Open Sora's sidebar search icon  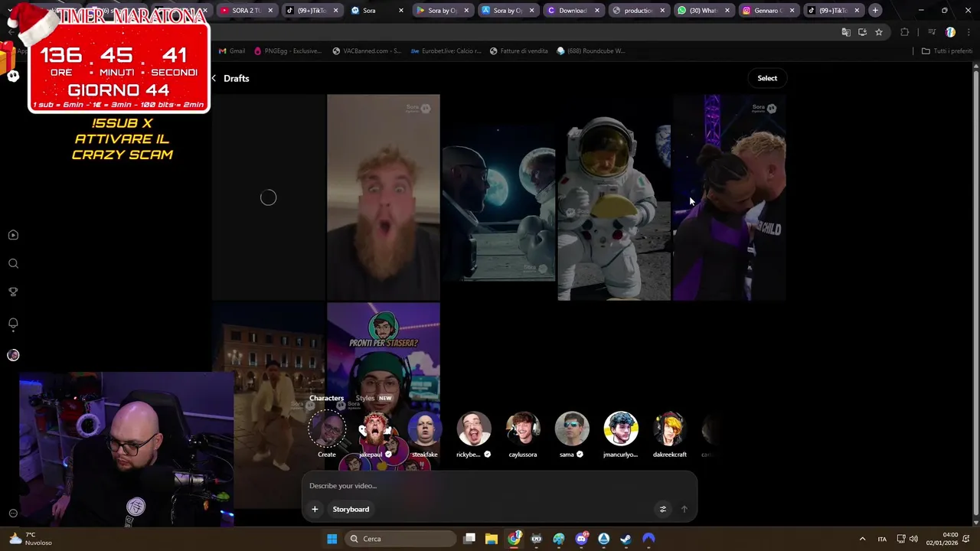pos(13,263)
